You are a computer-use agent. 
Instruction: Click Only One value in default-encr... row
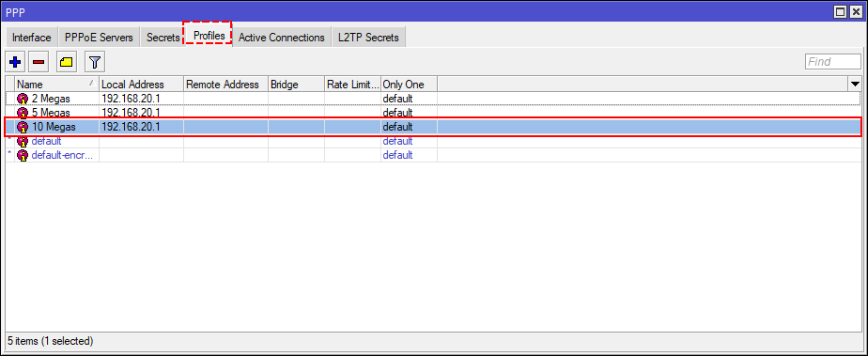coord(397,155)
